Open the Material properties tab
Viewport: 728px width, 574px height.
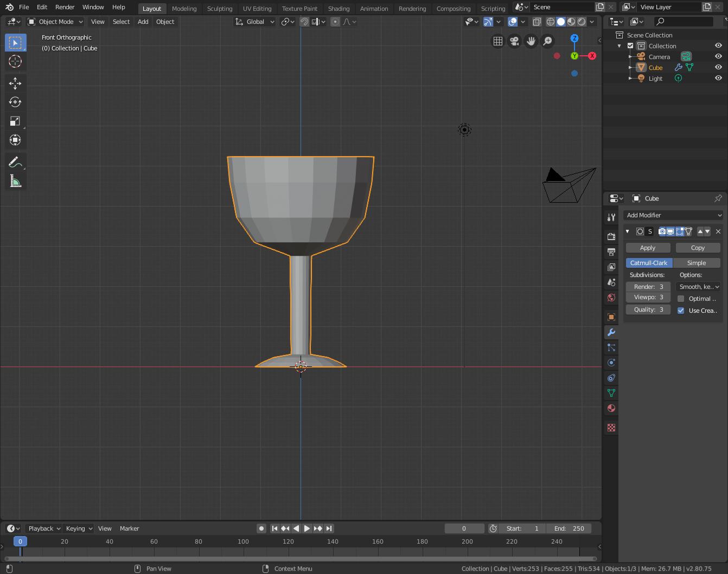[611, 408]
